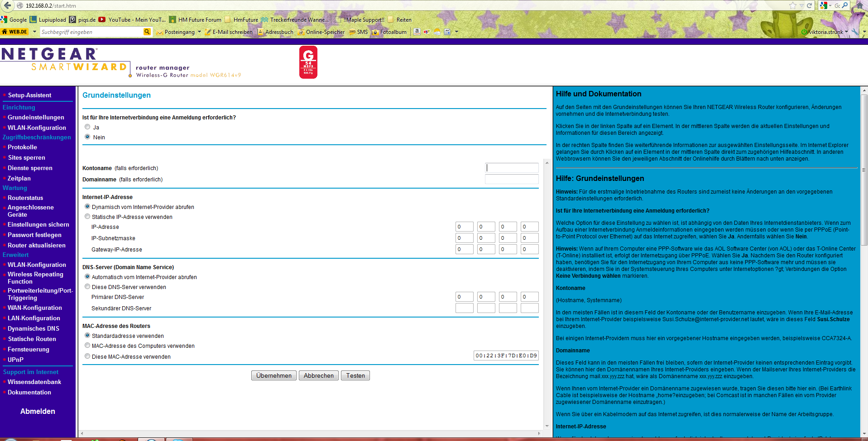Reload the page with the refresh icon
The height and width of the screenshot is (441, 868).
(809, 5)
